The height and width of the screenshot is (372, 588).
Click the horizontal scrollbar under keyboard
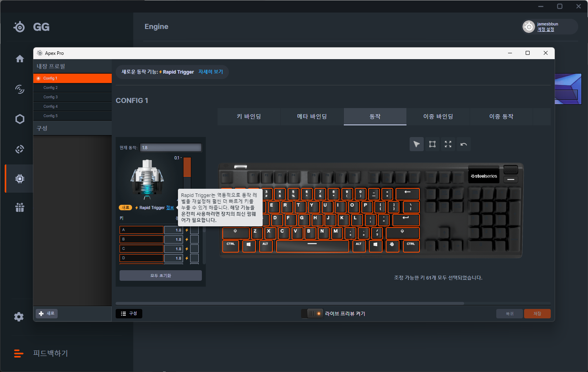point(290,303)
